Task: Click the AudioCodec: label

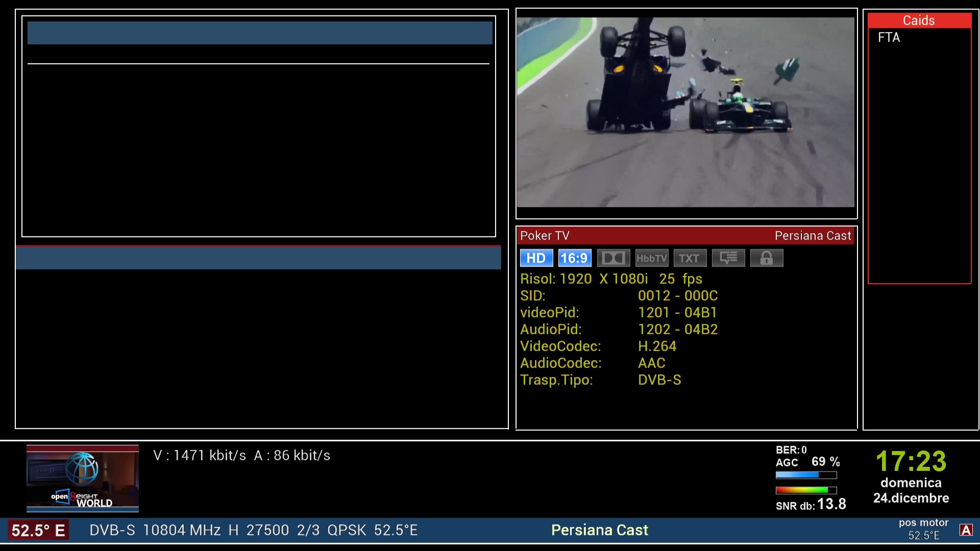Action: pyautogui.click(x=561, y=363)
